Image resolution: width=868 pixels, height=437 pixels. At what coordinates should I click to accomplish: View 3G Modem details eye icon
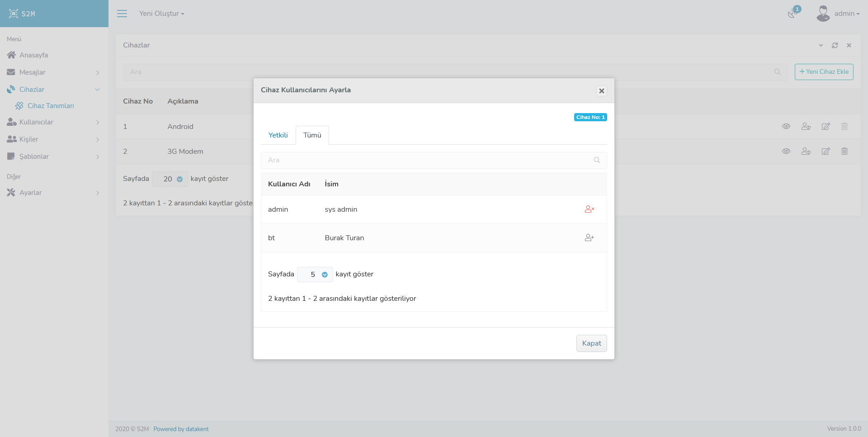[x=786, y=152]
